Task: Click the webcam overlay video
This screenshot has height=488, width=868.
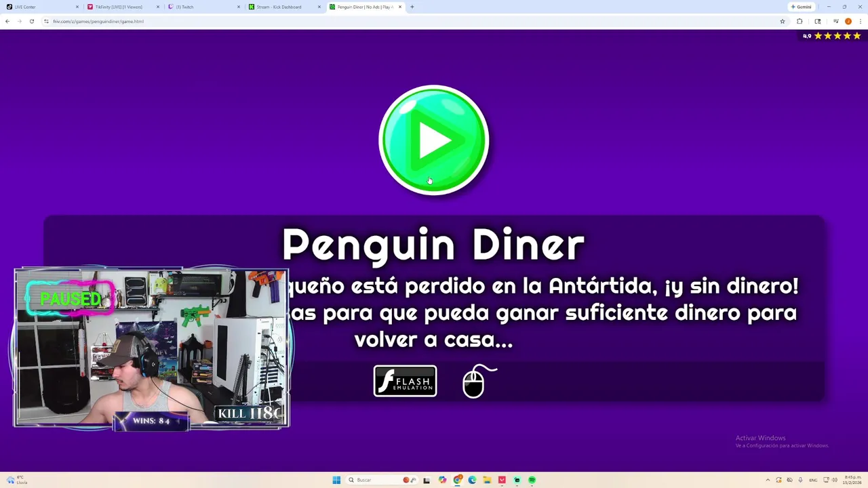Action: click(151, 348)
